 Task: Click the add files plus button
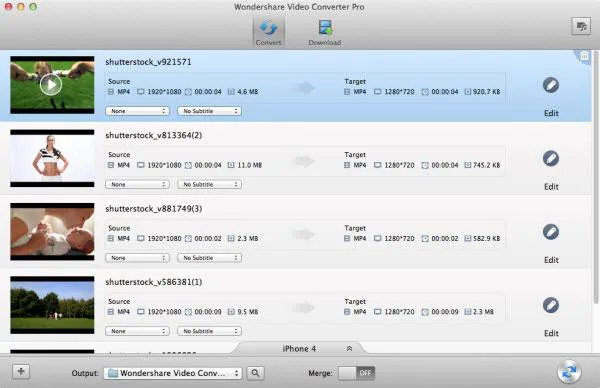click(x=21, y=371)
